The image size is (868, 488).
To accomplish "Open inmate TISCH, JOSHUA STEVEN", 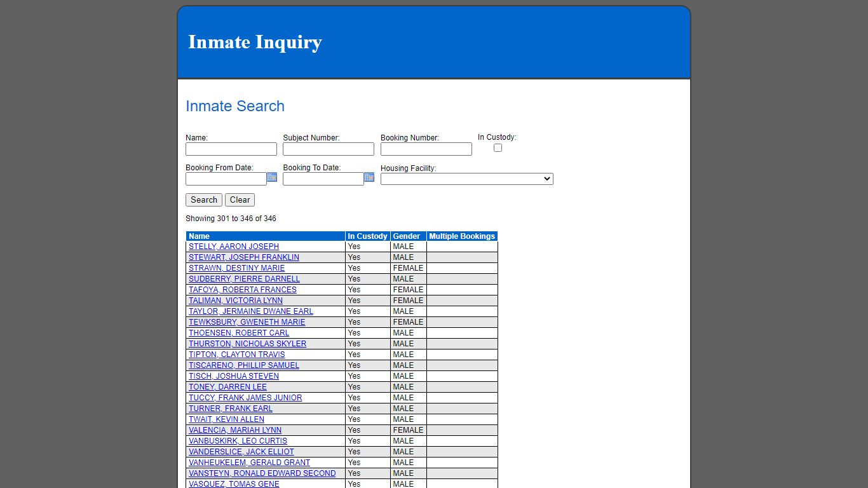I will click(x=234, y=376).
